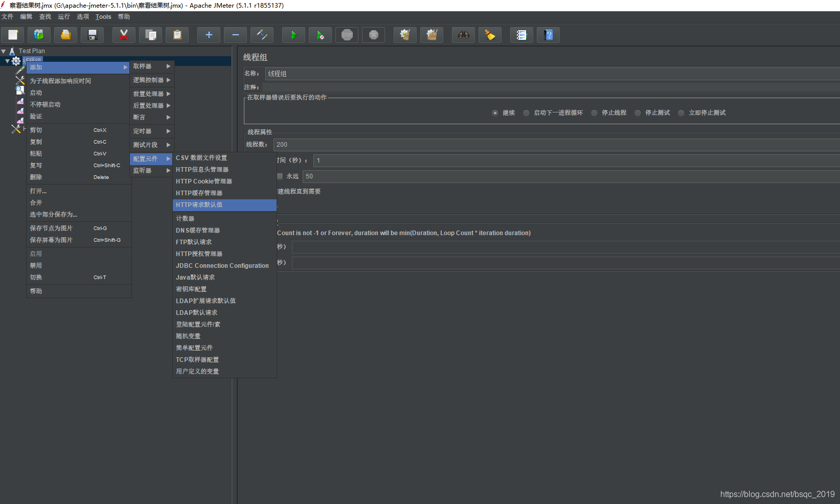840x504 pixels.
Task: Open the Tools menu
Action: (x=103, y=17)
